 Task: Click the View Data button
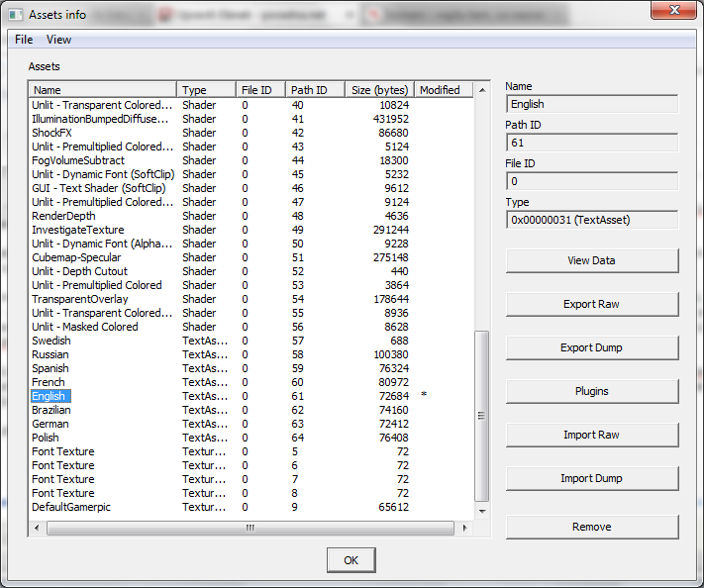click(591, 260)
